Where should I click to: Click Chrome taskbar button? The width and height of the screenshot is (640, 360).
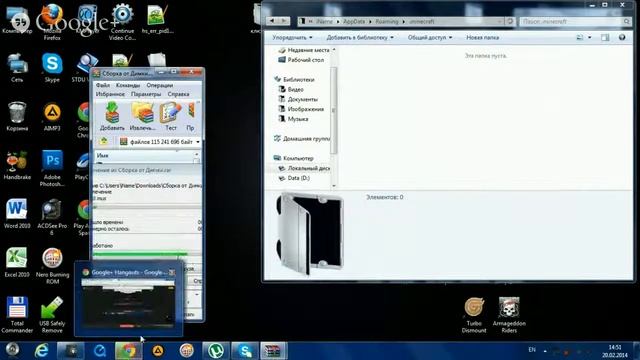129,351
